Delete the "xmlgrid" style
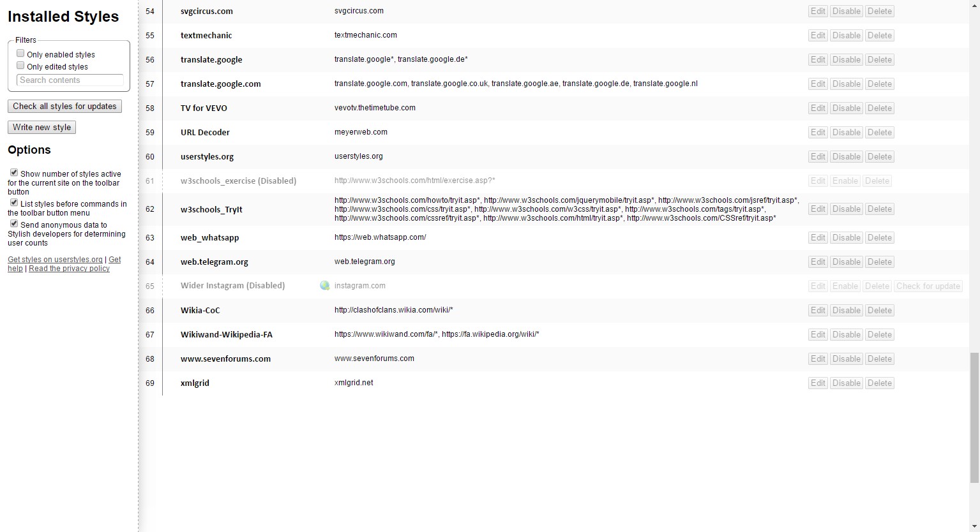The height and width of the screenshot is (532, 980). click(x=879, y=383)
